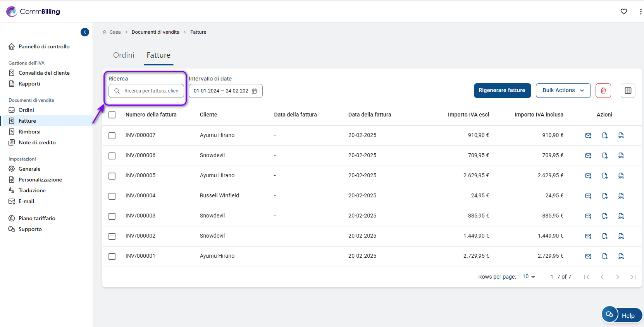Image resolution: width=644 pixels, height=327 pixels.
Task: Download the XML file for INV/000006
Action: [621, 156]
